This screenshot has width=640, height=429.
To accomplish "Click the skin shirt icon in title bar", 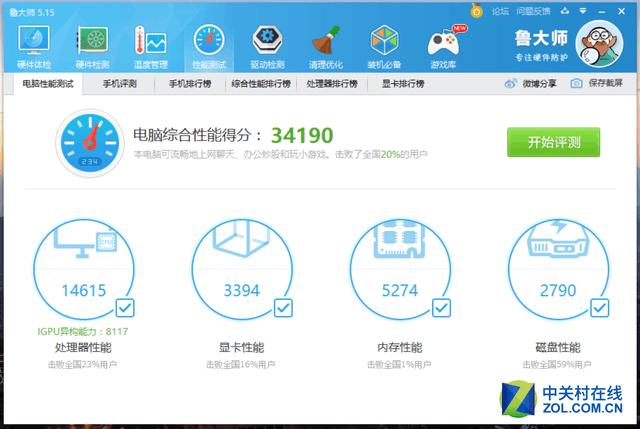I will 565,11.
